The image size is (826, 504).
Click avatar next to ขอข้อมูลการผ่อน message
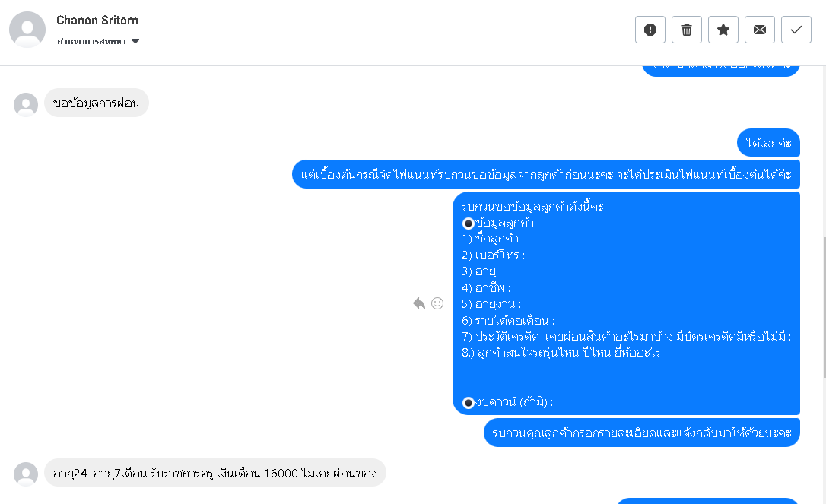[26, 105]
